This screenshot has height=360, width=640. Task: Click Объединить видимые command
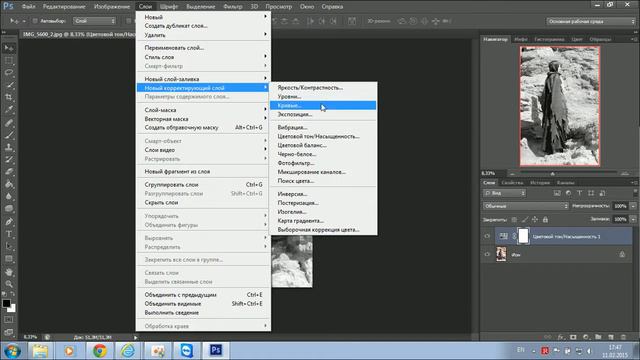click(x=203, y=304)
